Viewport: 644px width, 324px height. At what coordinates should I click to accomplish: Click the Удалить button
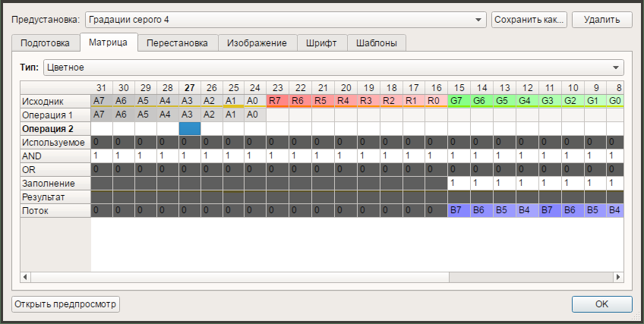pos(601,20)
